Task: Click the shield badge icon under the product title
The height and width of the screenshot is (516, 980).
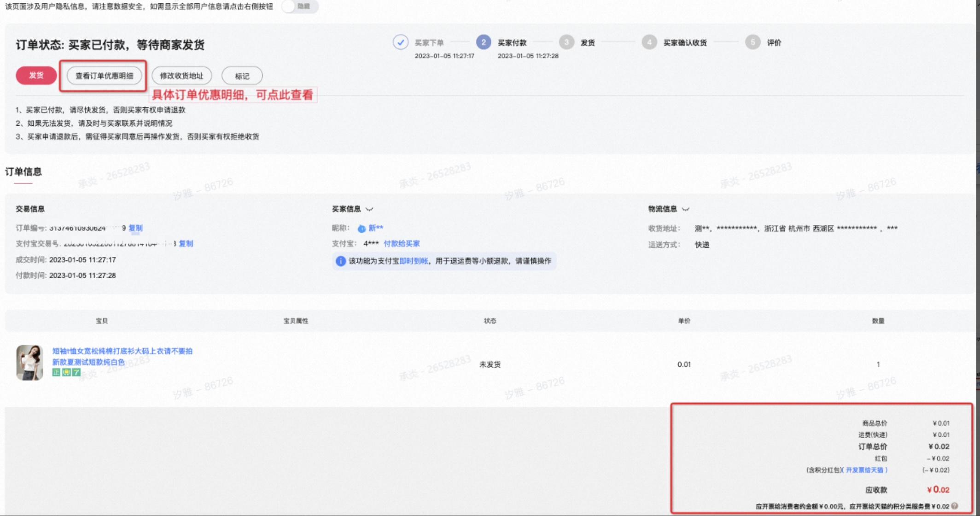Action: (66, 372)
